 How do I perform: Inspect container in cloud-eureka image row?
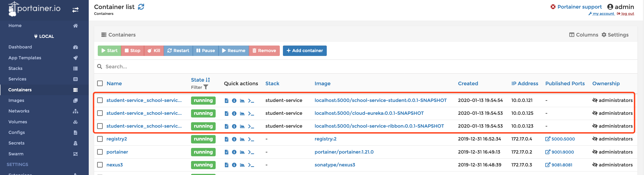tap(234, 114)
